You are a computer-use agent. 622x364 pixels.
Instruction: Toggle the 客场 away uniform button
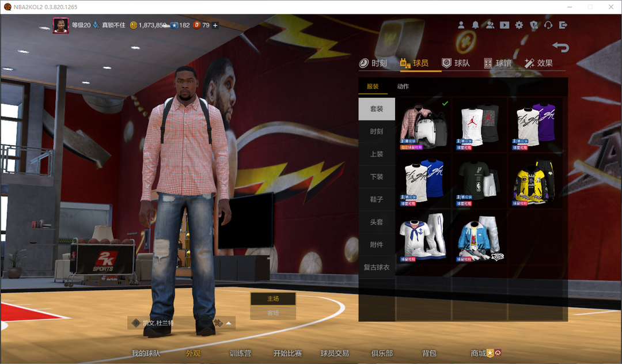tap(273, 313)
